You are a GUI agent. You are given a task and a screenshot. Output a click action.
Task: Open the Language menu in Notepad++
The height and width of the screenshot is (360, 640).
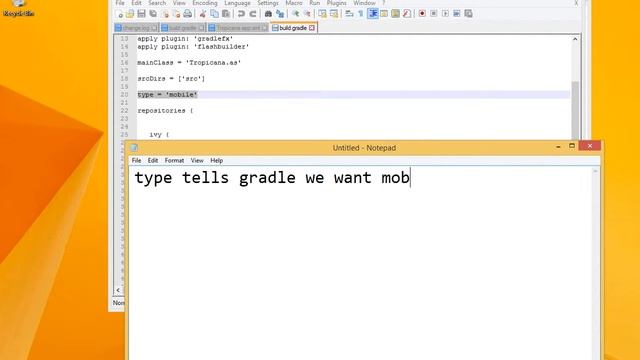(x=237, y=3)
